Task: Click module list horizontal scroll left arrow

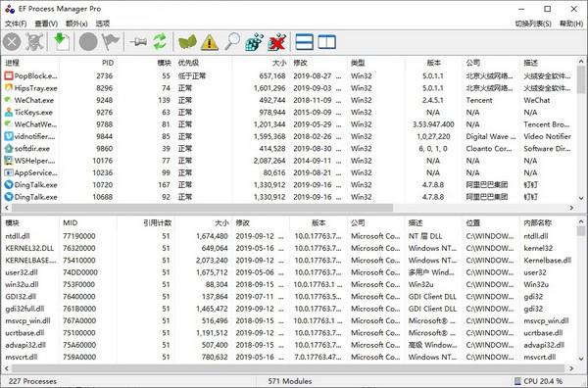Action: click(7, 368)
